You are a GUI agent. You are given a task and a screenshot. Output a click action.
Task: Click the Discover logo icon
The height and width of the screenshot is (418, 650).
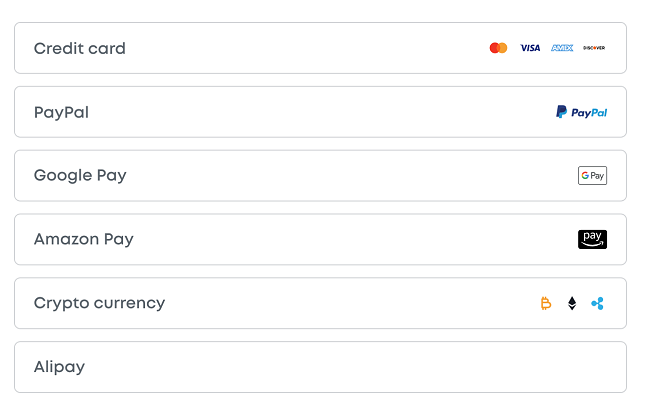pos(594,48)
